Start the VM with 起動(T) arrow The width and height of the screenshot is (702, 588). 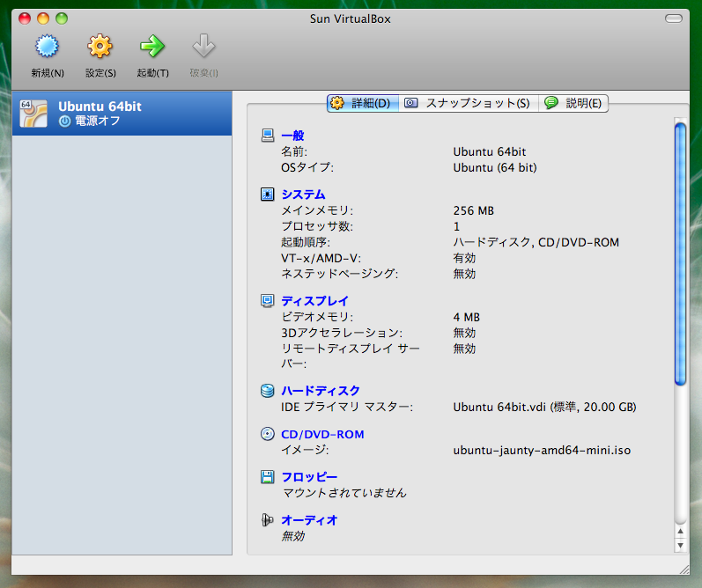[152, 46]
